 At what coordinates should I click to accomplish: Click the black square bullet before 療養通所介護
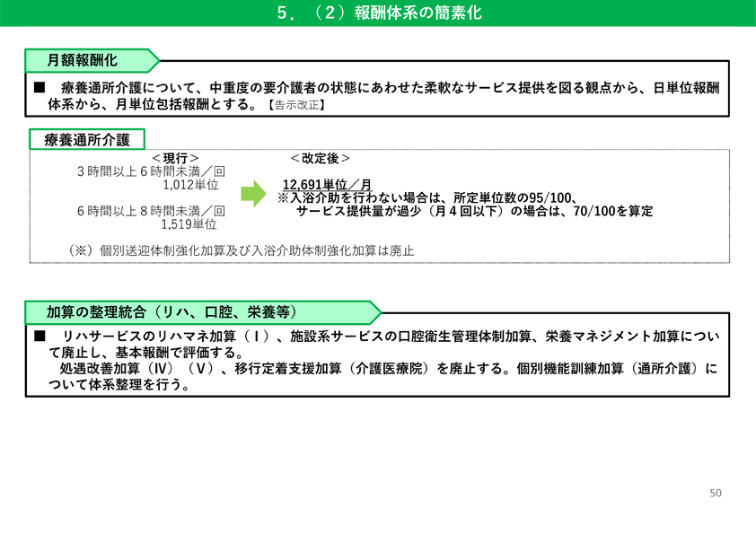40,87
